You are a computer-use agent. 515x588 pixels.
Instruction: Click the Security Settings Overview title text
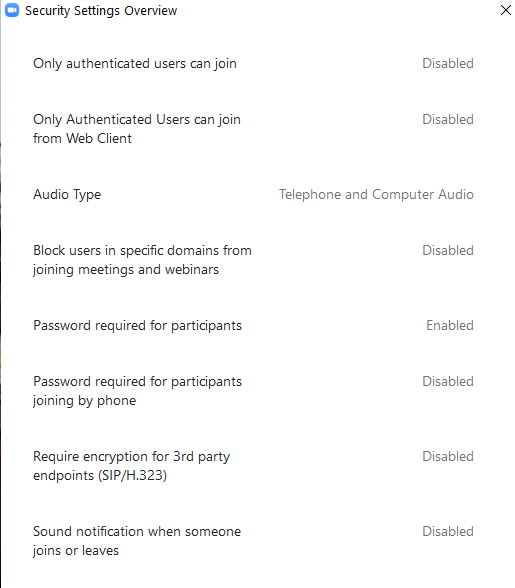tap(101, 11)
